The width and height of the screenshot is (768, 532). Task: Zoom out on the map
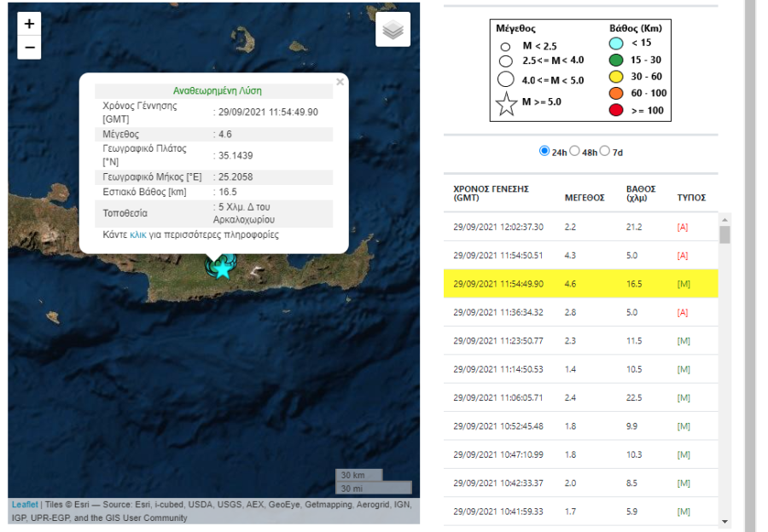click(29, 48)
